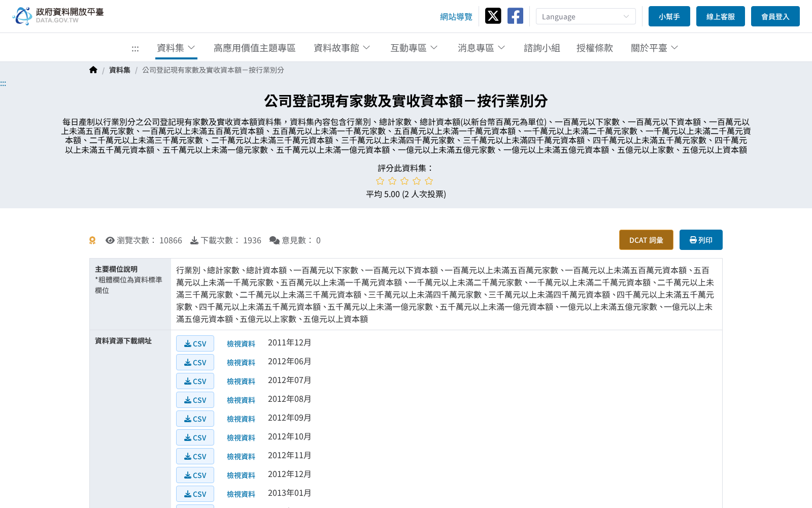This screenshot has height=508, width=812.
Task: Click the DCAT 詞彙 button
Action: [646, 240]
